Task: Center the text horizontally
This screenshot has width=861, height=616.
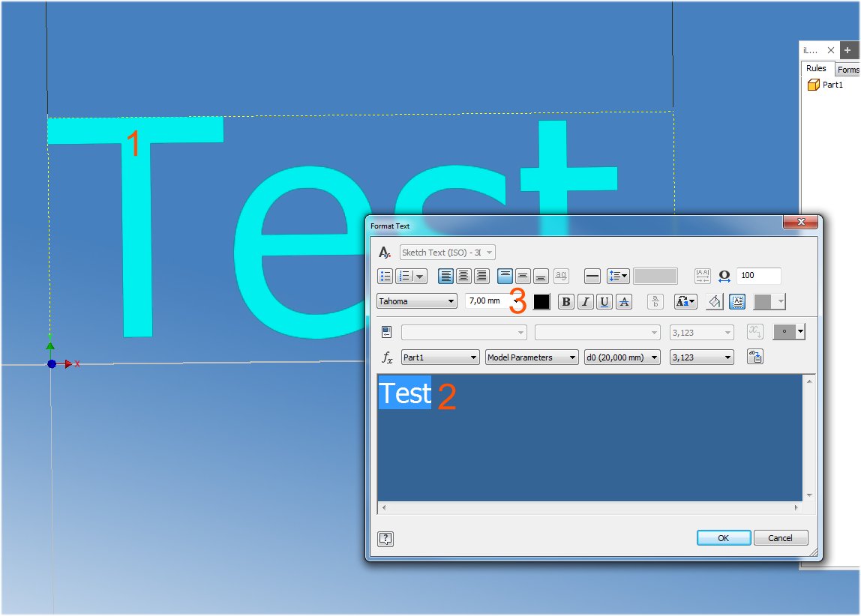Action: [463, 276]
